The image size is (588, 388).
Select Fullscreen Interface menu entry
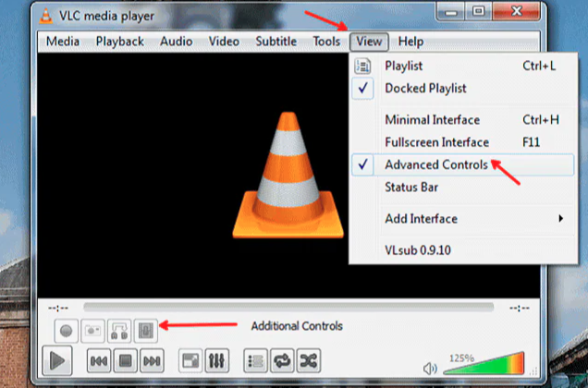(x=463, y=142)
